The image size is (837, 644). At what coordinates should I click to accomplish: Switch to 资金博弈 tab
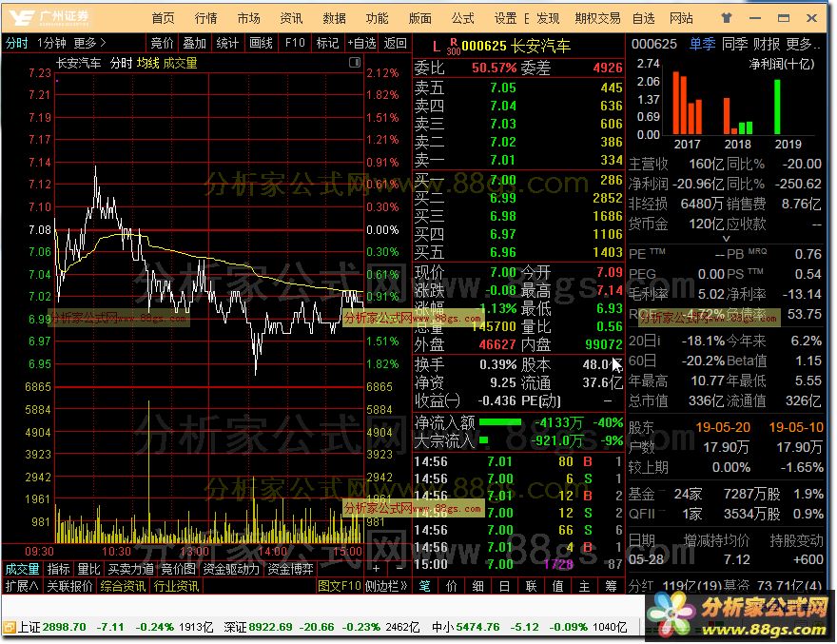click(x=290, y=569)
